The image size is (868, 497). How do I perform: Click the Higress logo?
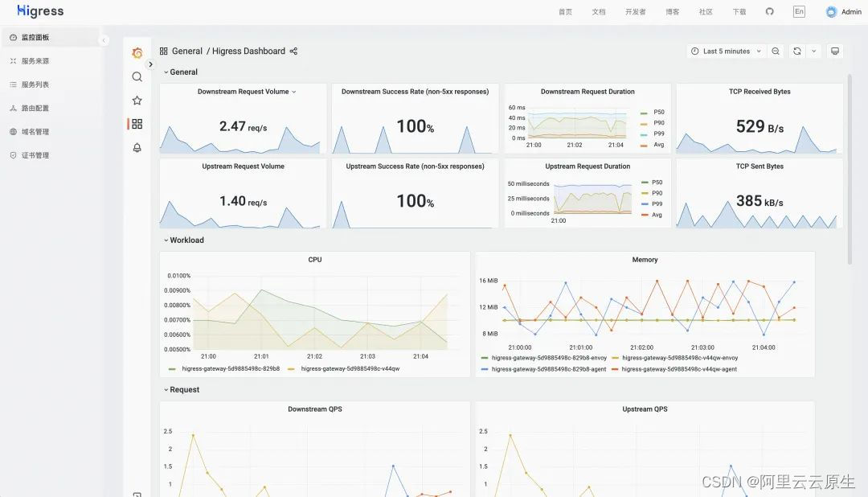[40, 11]
